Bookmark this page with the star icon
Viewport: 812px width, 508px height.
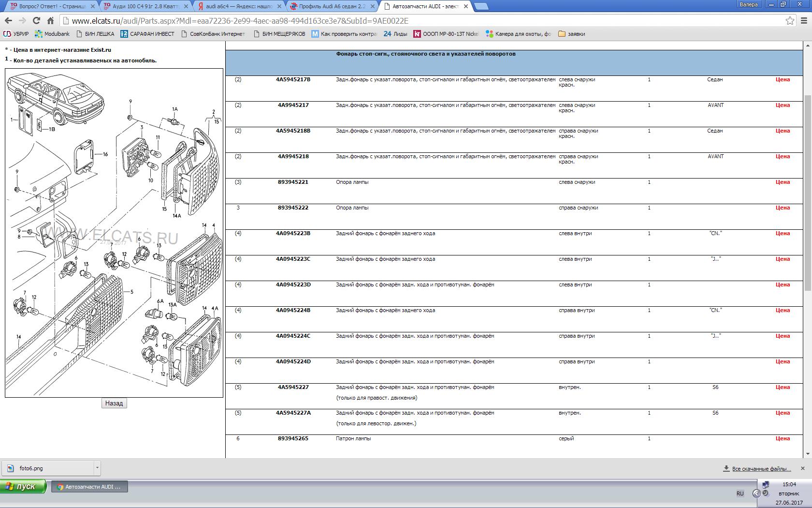click(790, 21)
